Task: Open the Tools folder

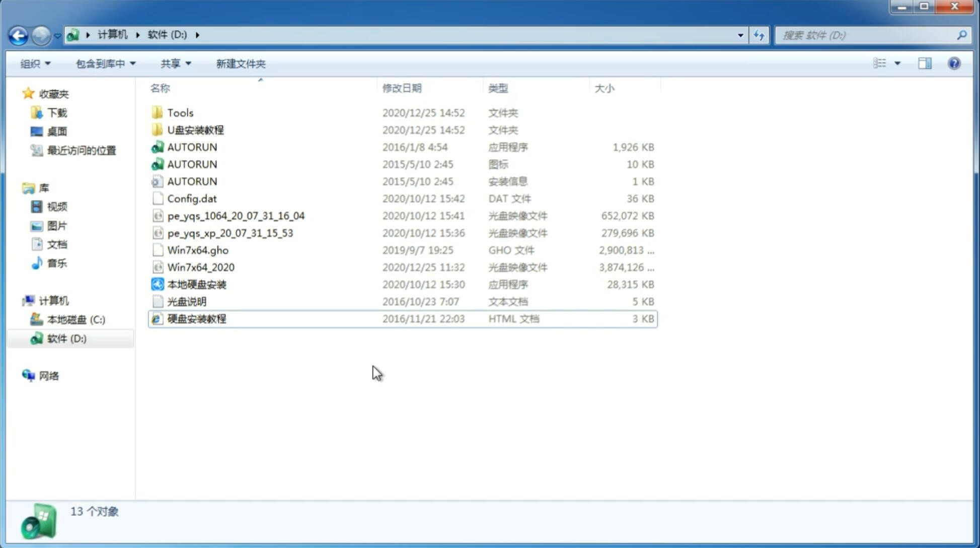Action: click(179, 112)
